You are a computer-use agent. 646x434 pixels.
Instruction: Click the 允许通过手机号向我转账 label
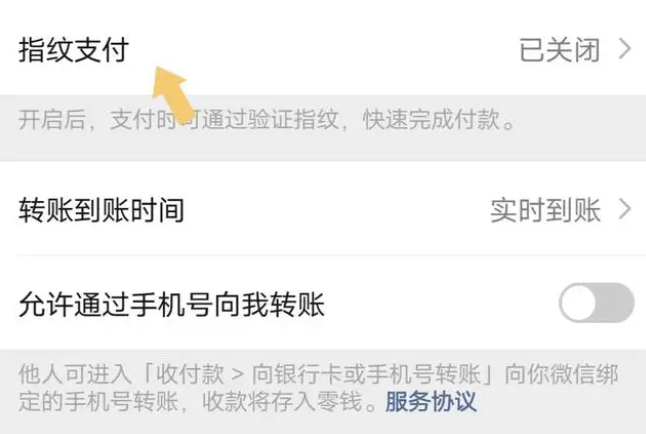click(171, 305)
